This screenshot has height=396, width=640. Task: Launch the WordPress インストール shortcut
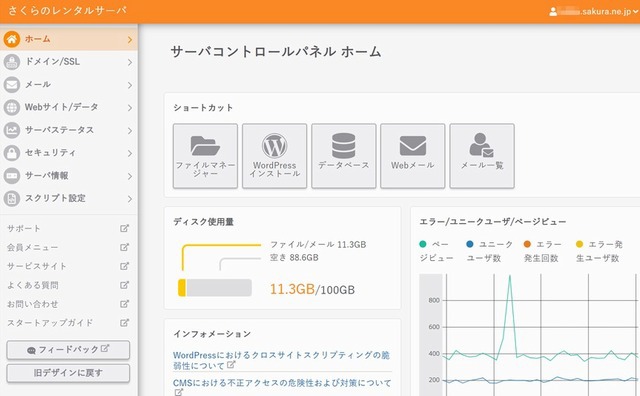274,156
